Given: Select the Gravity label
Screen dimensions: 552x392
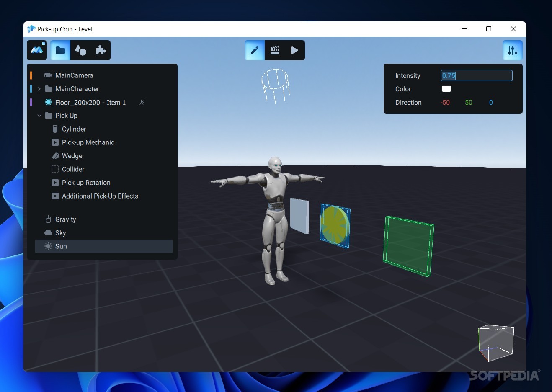Looking at the screenshot, I should (66, 219).
